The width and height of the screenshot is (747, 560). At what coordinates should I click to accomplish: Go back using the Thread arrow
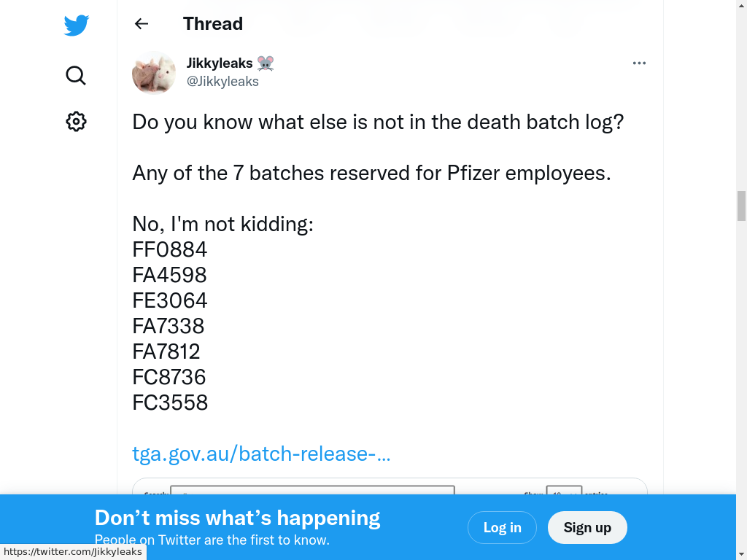click(x=142, y=24)
